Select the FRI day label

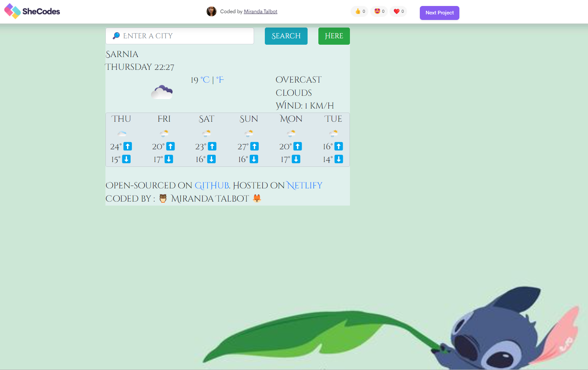[x=164, y=119]
